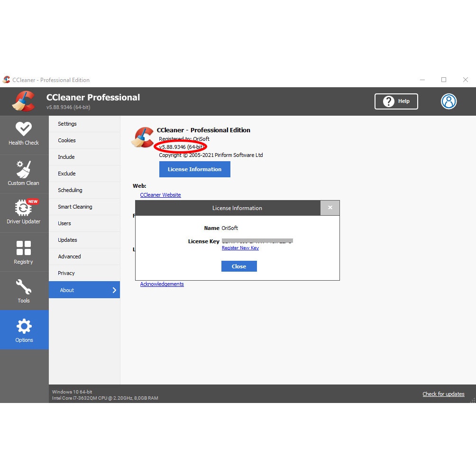Click the header version text under CCleaner Professional
This screenshot has width=476, height=476.
(68, 107)
